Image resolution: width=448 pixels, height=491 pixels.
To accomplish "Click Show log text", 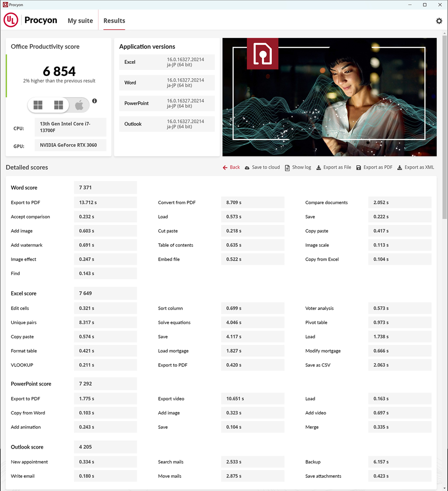I will pos(302,167).
